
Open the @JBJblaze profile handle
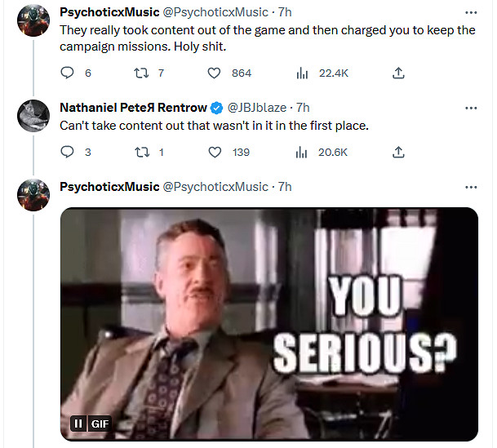pyautogui.click(x=259, y=108)
